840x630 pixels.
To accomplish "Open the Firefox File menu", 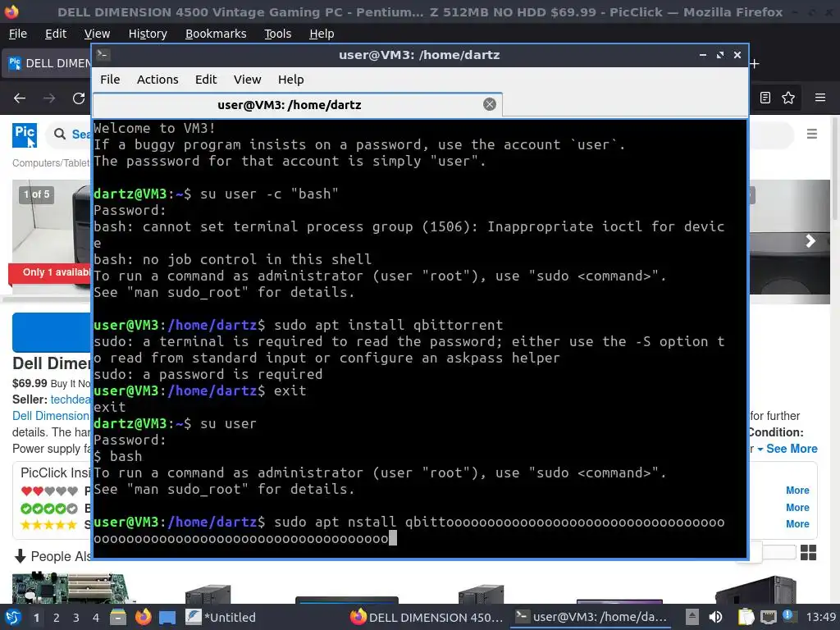I will click(18, 34).
